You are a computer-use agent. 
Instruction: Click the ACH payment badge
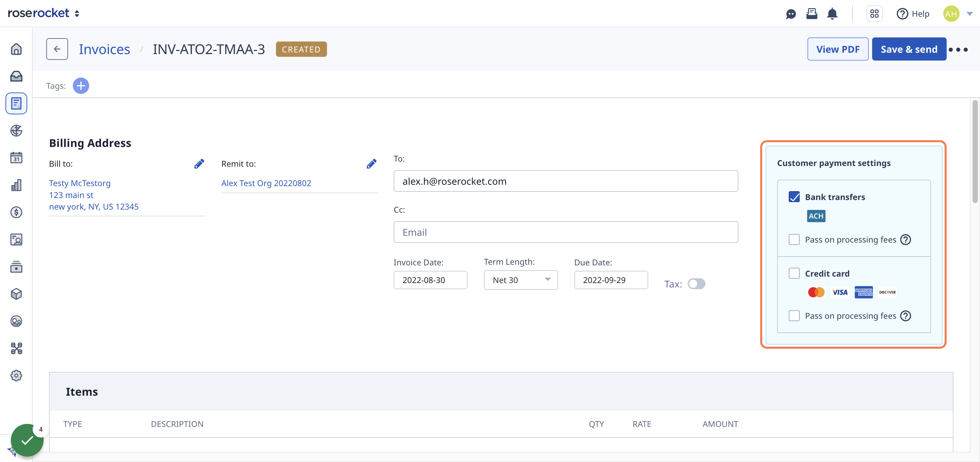[816, 216]
